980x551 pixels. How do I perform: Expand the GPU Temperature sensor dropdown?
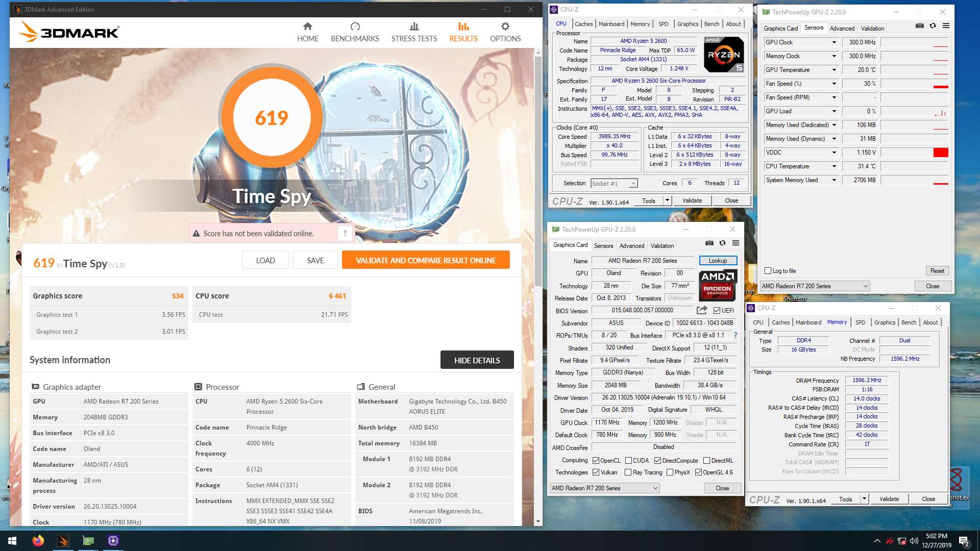click(x=834, y=70)
